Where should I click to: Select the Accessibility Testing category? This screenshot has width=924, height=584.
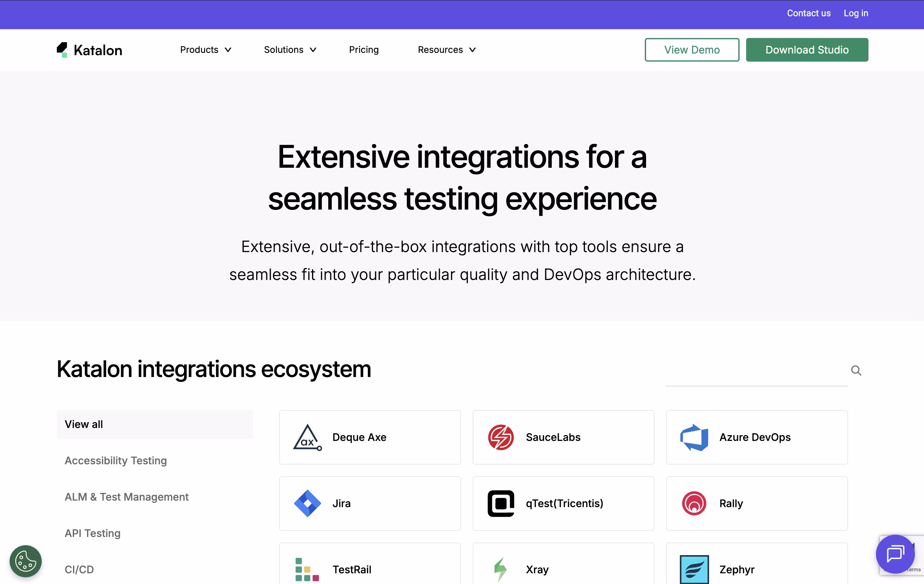116,460
